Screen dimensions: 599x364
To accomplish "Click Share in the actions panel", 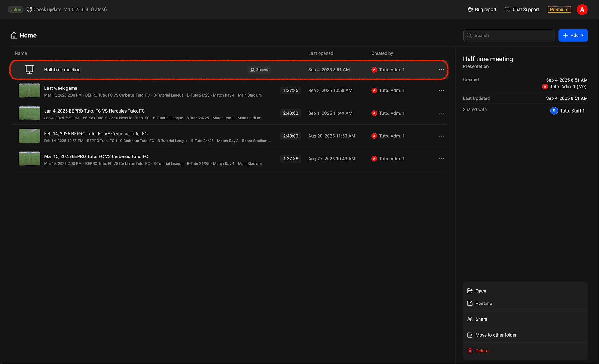I will pos(481,319).
